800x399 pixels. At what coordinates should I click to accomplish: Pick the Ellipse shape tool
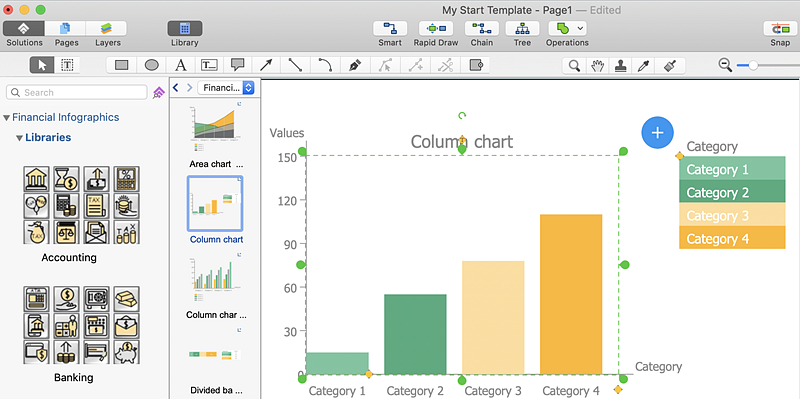coord(152,65)
